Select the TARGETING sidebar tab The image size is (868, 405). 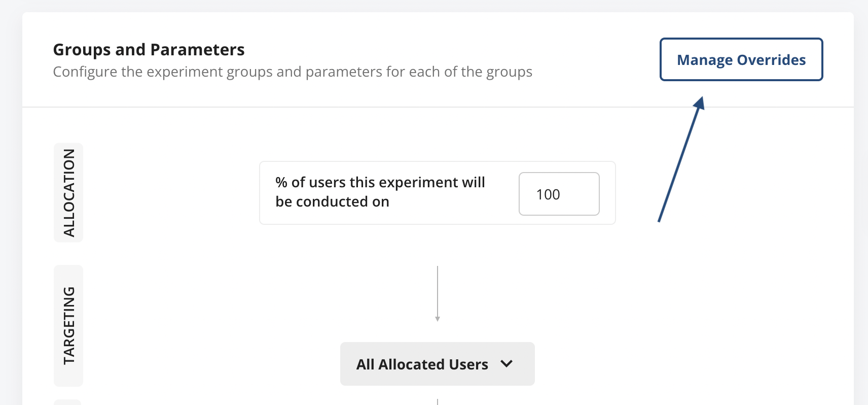(68, 325)
